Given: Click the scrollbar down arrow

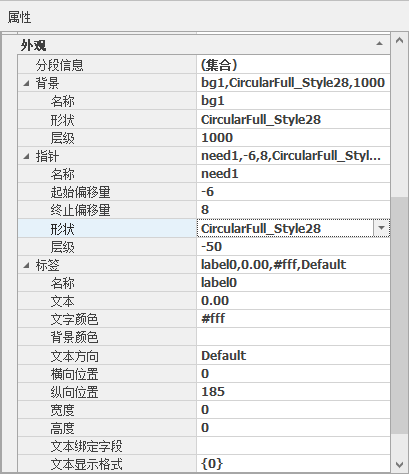Looking at the screenshot, I should coord(399,464).
